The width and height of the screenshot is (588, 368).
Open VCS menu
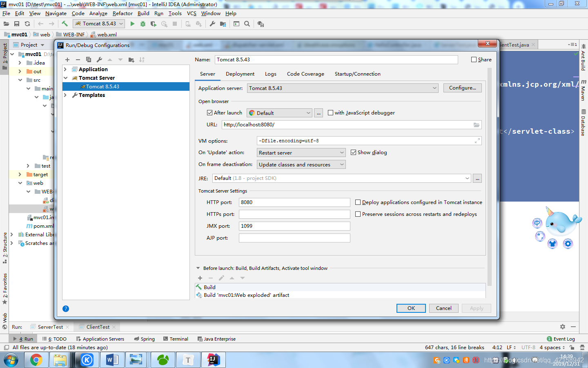tap(192, 13)
